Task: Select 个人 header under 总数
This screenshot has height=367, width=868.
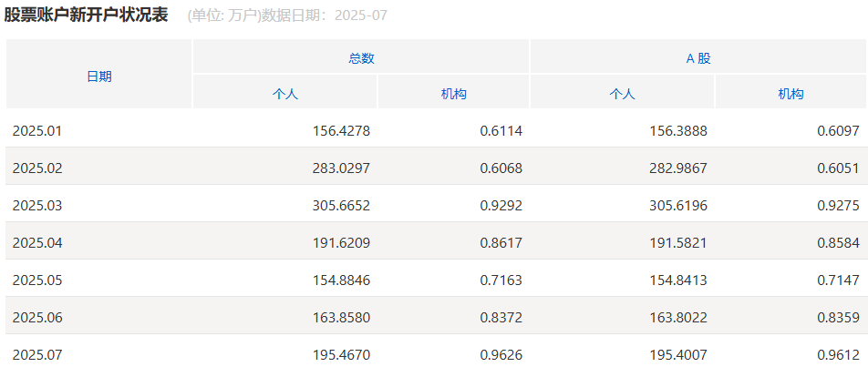Action: click(x=285, y=94)
